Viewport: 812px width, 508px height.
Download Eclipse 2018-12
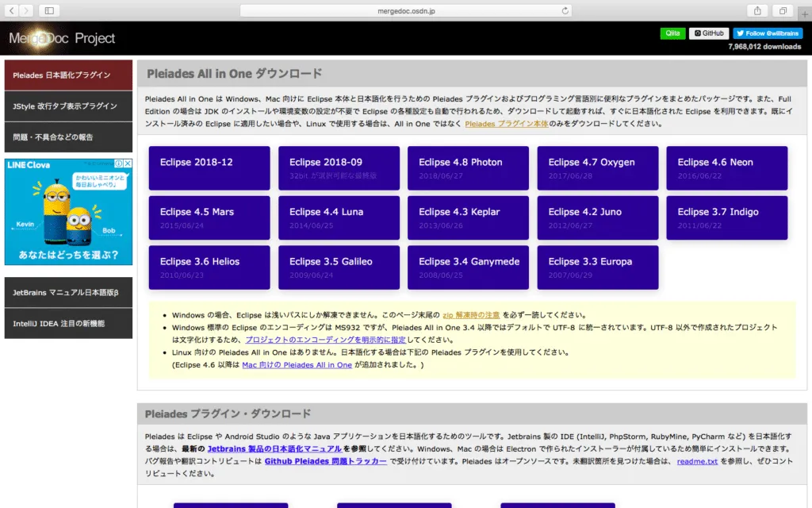[209, 168]
